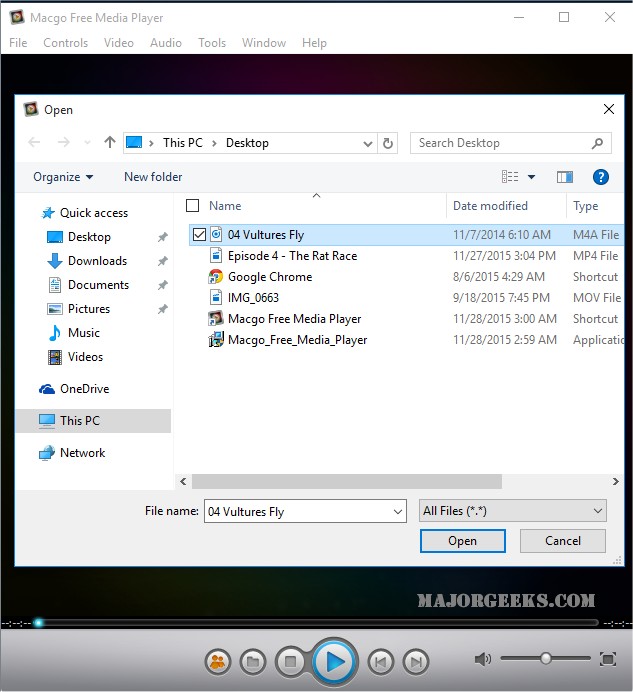Open Pictures in navigation pane
Viewport: 633px width, 692px height.
89,309
